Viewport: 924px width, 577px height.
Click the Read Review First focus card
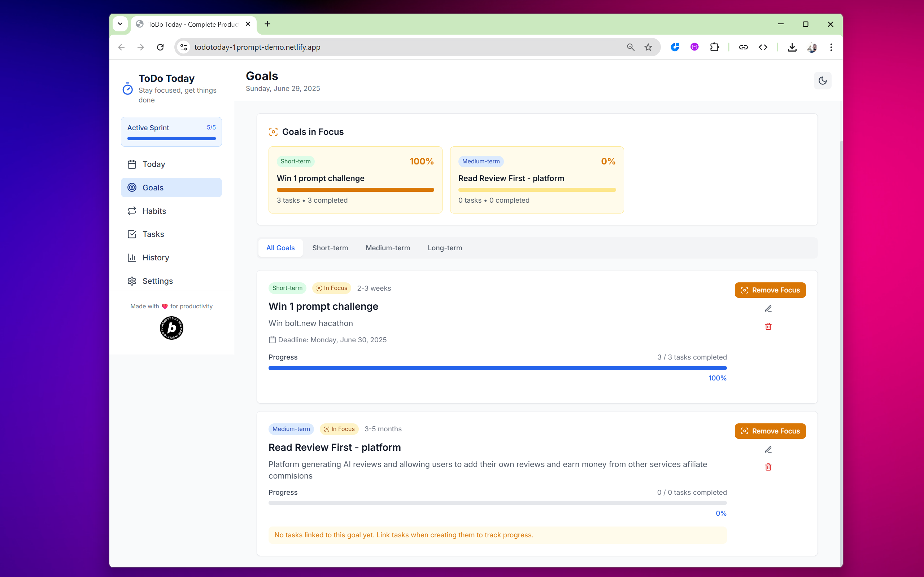coord(536,180)
